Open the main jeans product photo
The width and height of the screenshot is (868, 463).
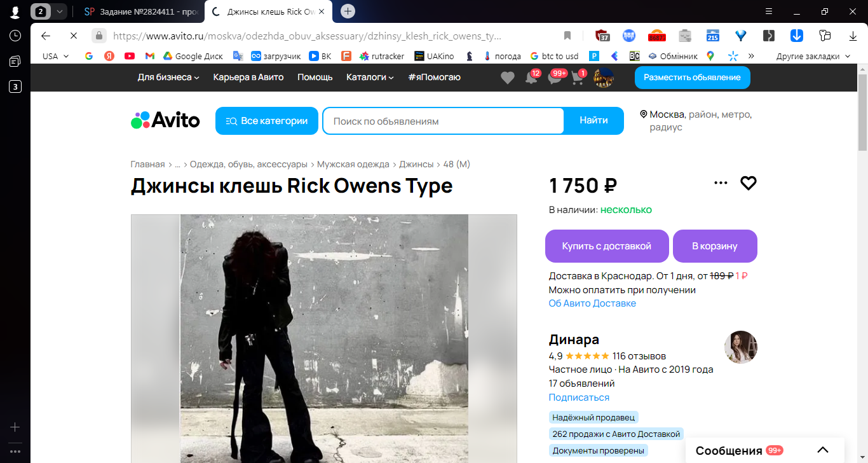(x=324, y=338)
